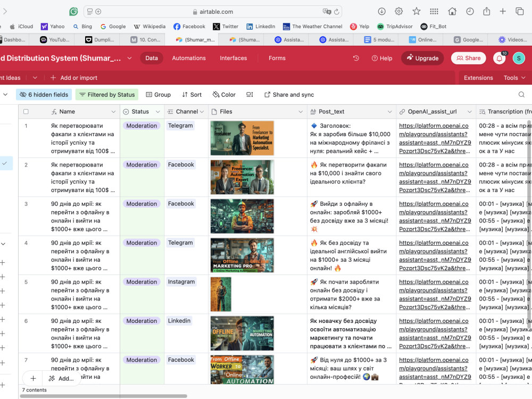Open the account avatar S

tap(518, 59)
